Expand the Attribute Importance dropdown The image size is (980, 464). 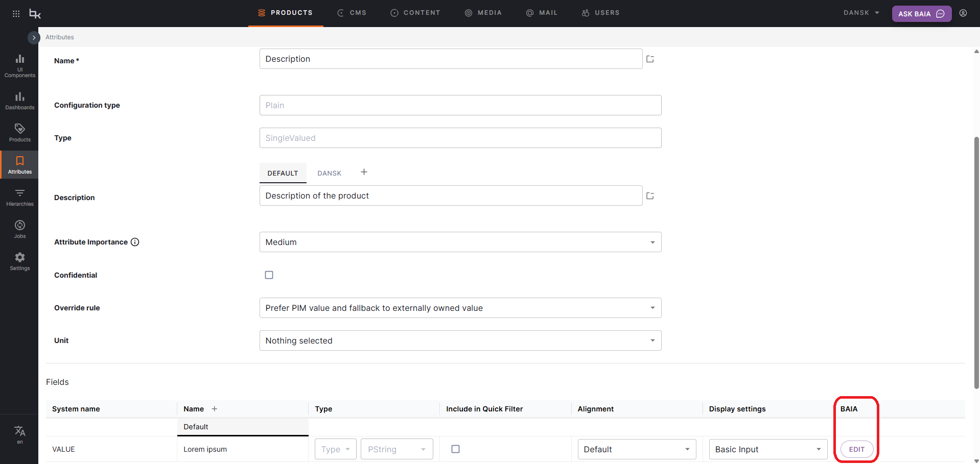point(460,242)
